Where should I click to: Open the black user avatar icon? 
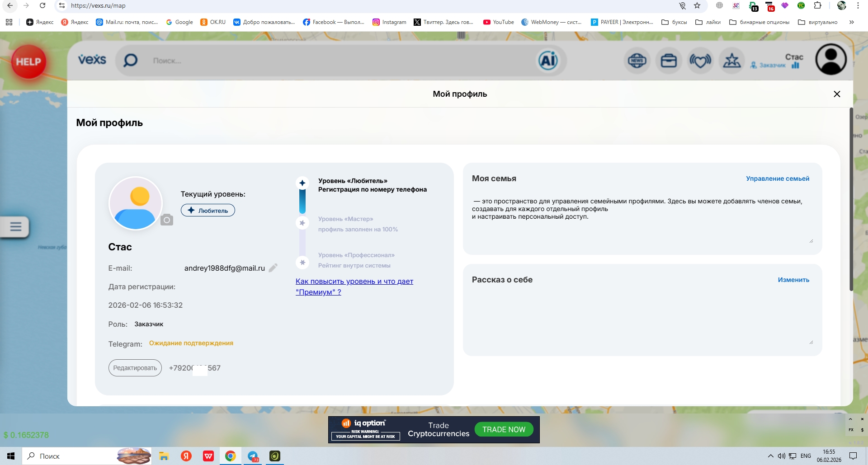pos(831,59)
